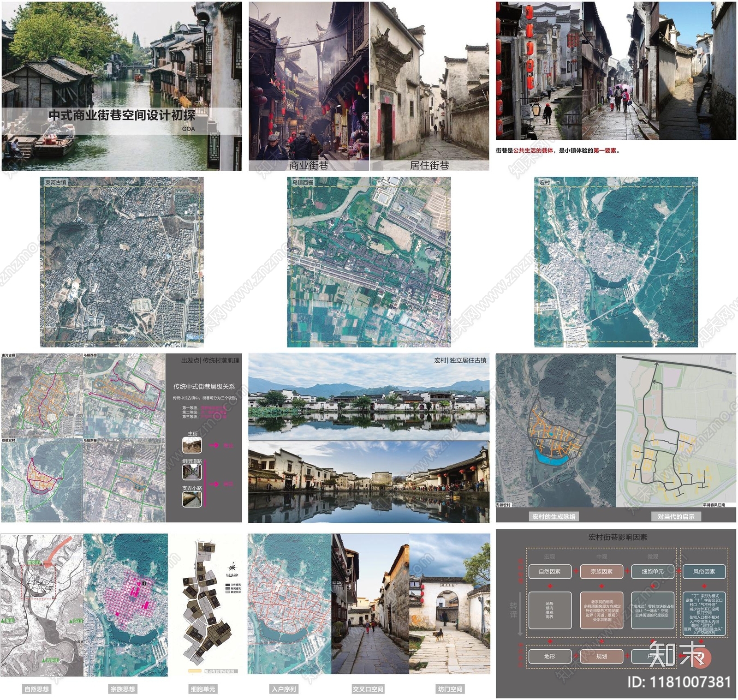The image size is (738, 700).
Task: Select the 第一等级 line
Action: 204,408
